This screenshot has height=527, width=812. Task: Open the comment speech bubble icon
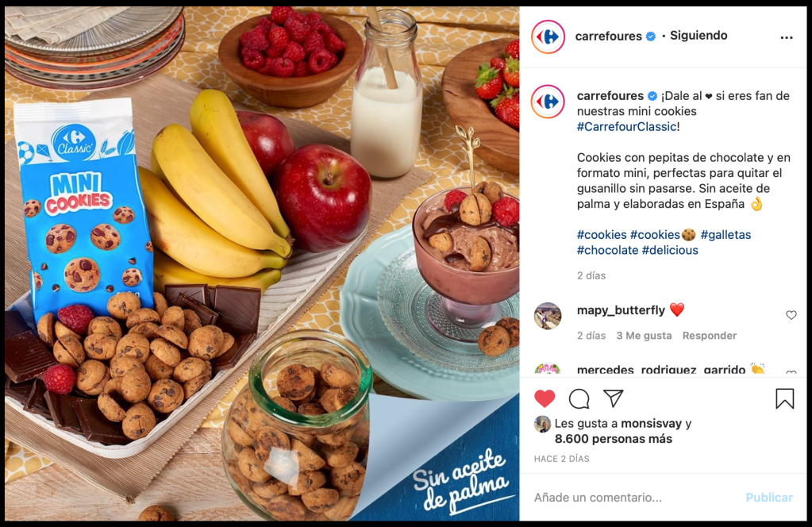[579, 398]
